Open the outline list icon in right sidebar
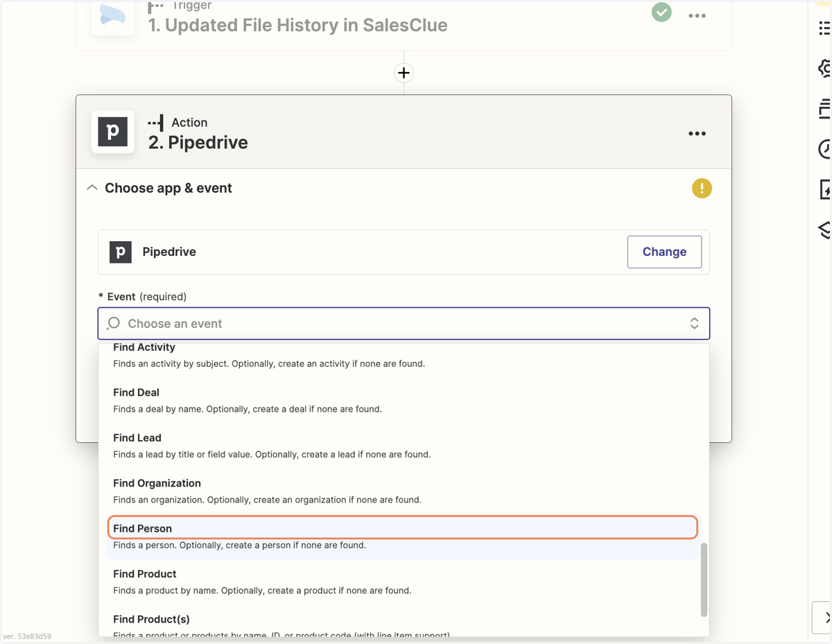Viewport: 832px width, 644px height. pos(824,28)
